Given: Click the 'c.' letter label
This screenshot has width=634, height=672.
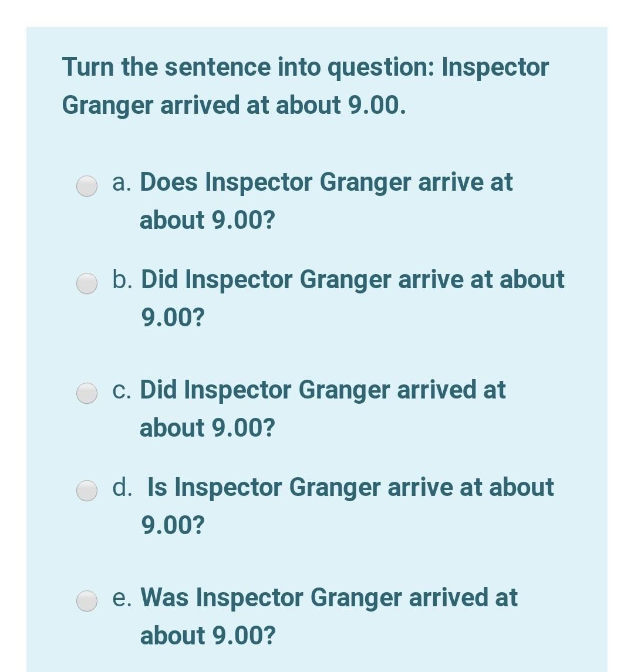Looking at the screenshot, I should [122, 390].
